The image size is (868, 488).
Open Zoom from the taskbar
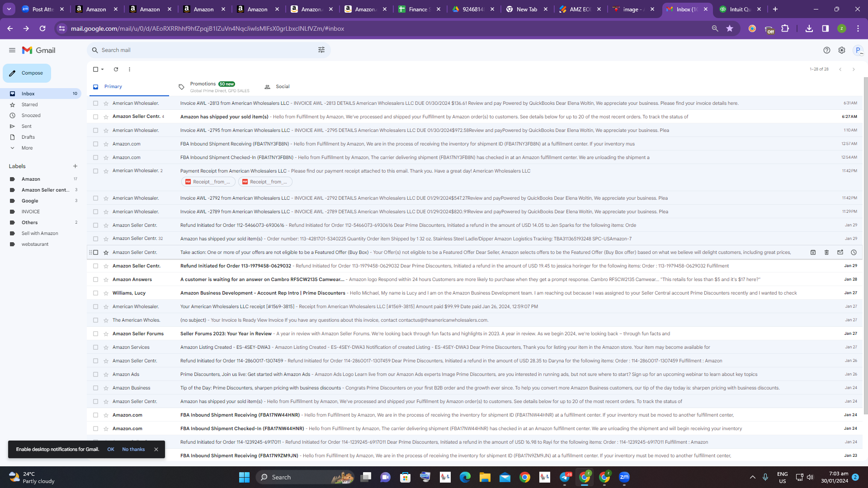pos(624,477)
